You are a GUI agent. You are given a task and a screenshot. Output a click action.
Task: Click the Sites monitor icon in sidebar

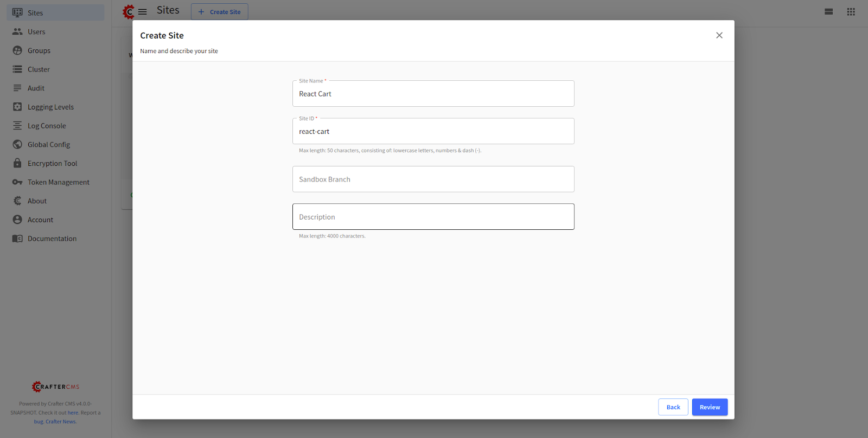(17, 13)
